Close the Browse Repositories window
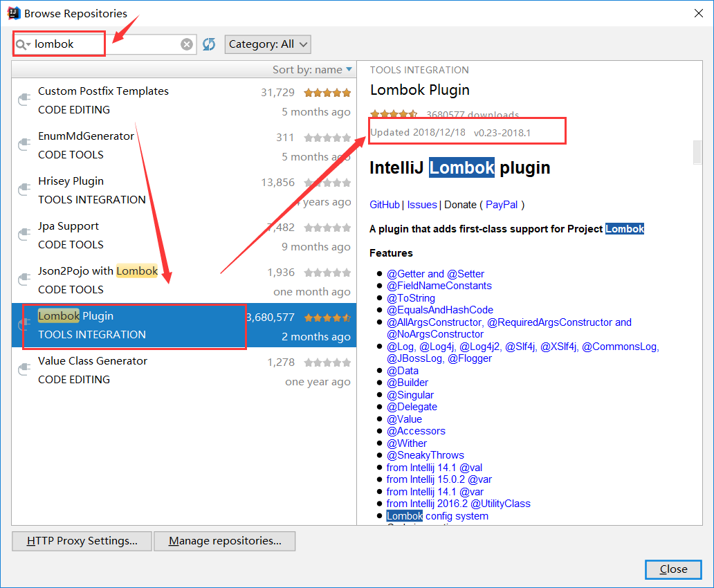This screenshot has height=588, width=714. (x=699, y=13)
